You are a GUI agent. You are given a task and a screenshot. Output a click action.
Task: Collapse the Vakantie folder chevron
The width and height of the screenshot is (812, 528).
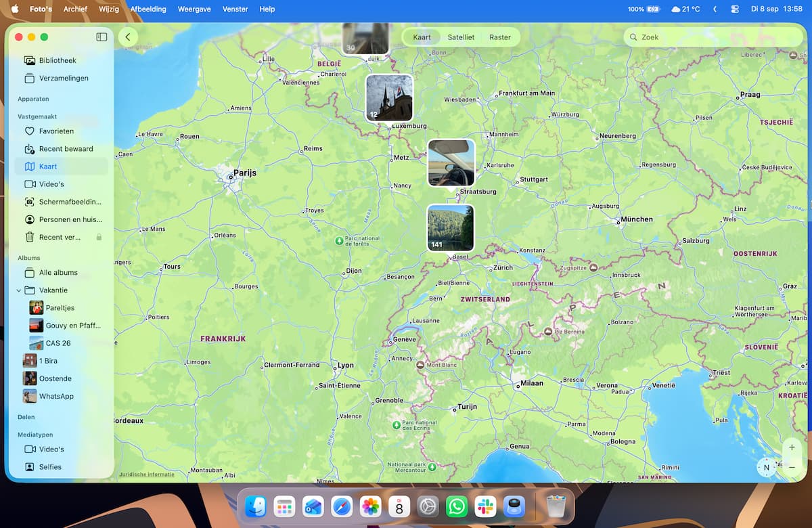coord(19,290)
